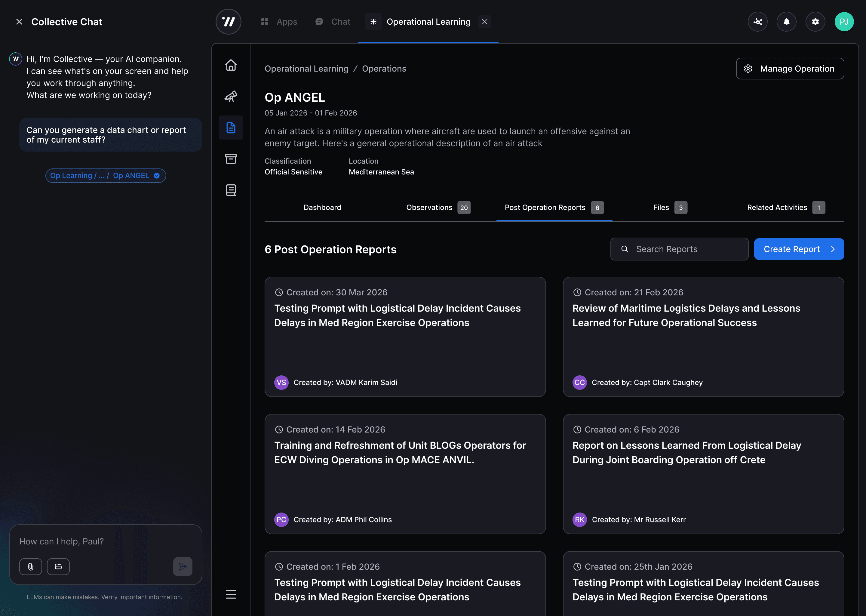Click CC avatar of Capt Clark Caughey
The image size is (866, 616).
coord(579,382)
